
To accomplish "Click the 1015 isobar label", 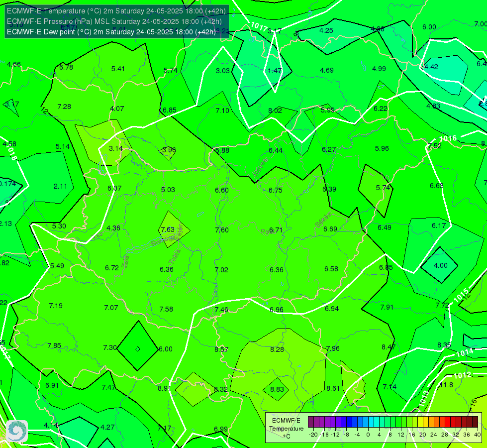I will [461, 296].
